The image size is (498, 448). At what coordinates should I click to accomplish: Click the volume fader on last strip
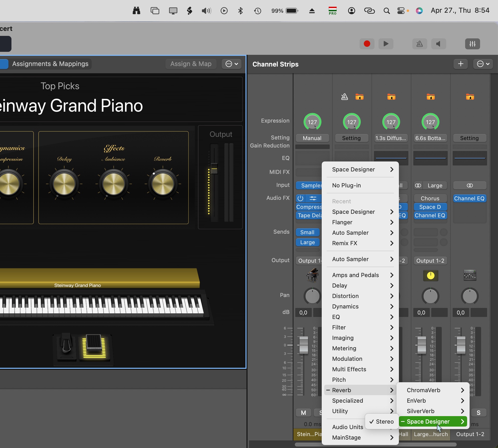[x=461, y=345]
